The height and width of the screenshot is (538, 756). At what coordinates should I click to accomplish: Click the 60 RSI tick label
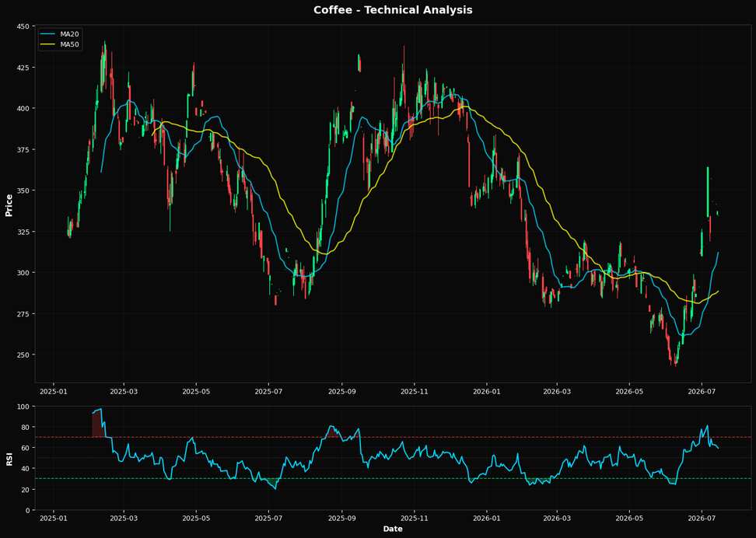coord(26,448)
